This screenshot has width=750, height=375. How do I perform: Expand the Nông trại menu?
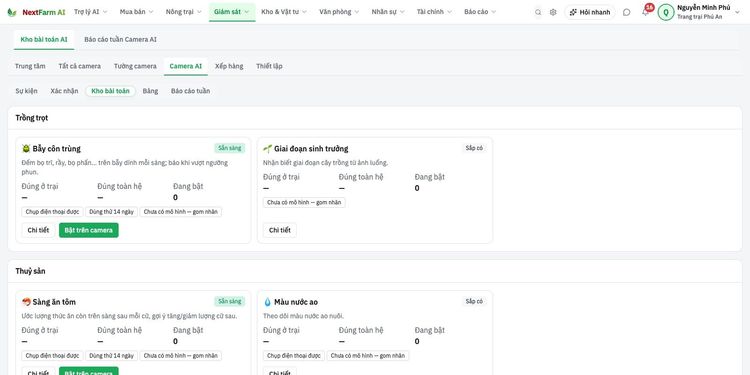click(x=184, y=12)
